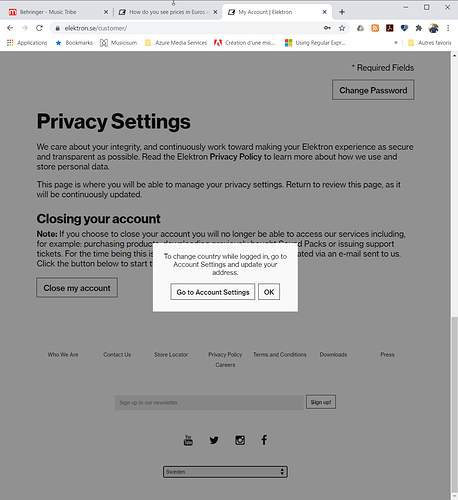Dismiss the dialog with OK
The image size is (458, 500).
click(x=269, y=292)
